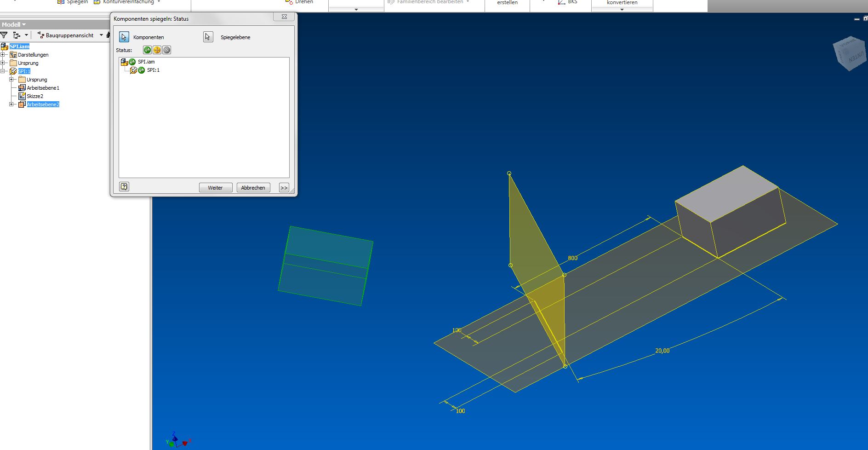
Task: Click the BKS ribbon command
Action: 567,2
